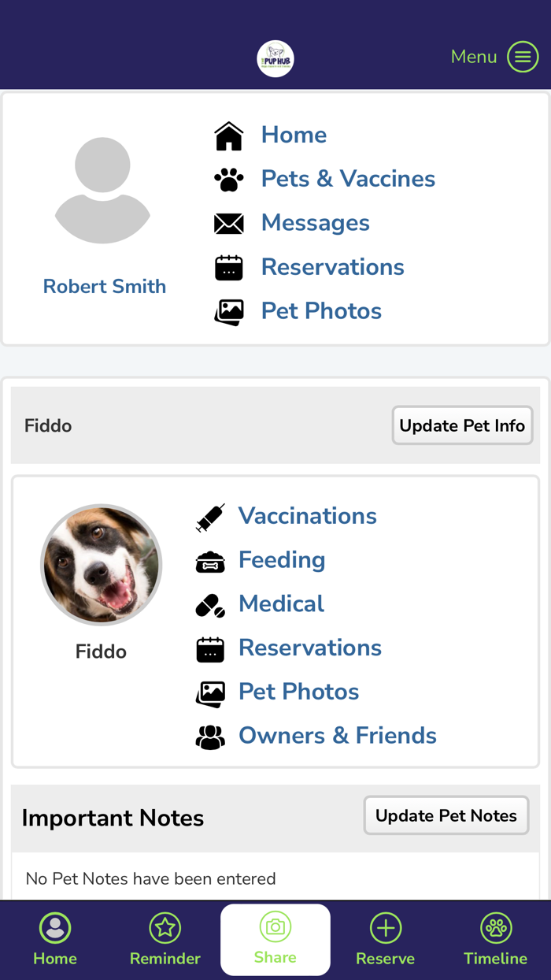Click the Feeding bowl icon
The width and height of the screenshot is (551, 980).
210,562
